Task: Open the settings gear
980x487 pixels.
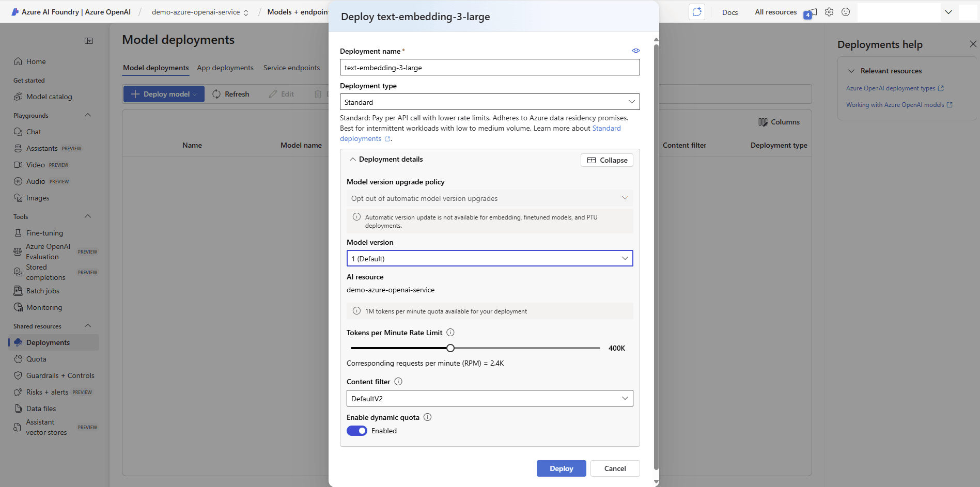Action: pyautogui.click(x=829, y=11)
